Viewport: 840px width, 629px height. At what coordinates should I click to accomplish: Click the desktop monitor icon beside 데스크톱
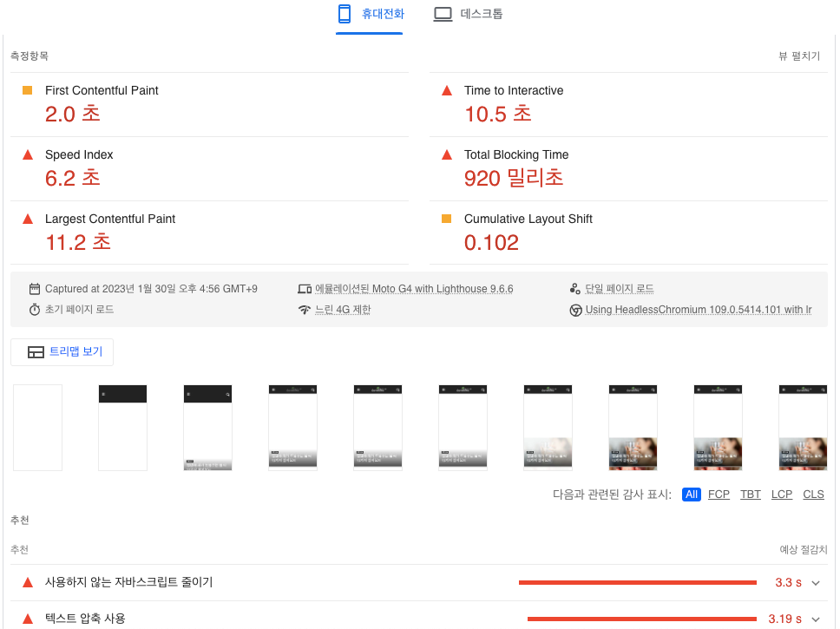pos(443,14)
